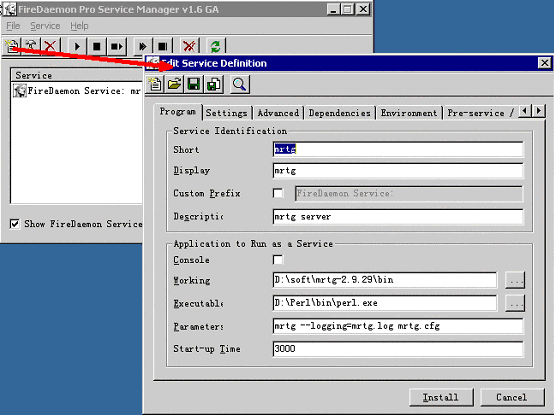Click the Executable path input field

tap(385, 303)
